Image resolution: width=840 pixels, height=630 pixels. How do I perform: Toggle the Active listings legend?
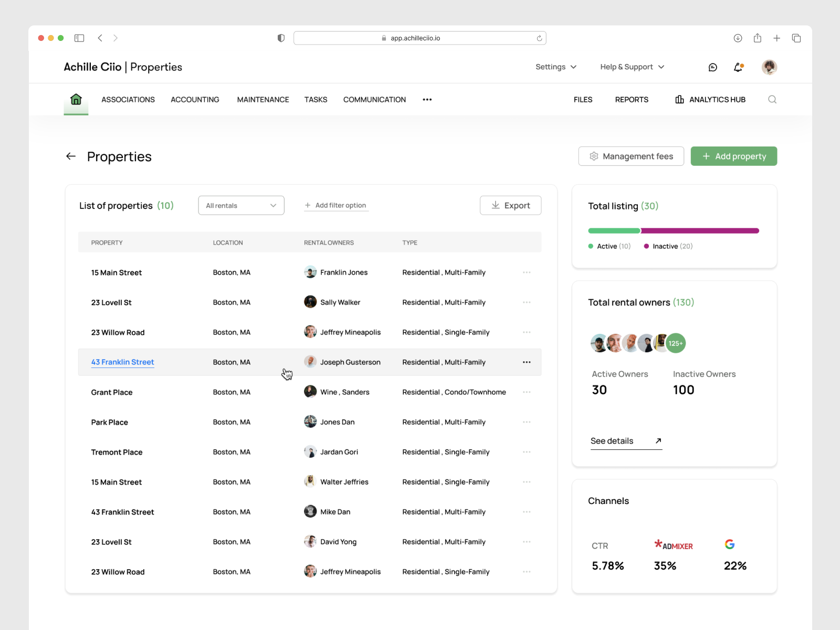pos(609,246)
